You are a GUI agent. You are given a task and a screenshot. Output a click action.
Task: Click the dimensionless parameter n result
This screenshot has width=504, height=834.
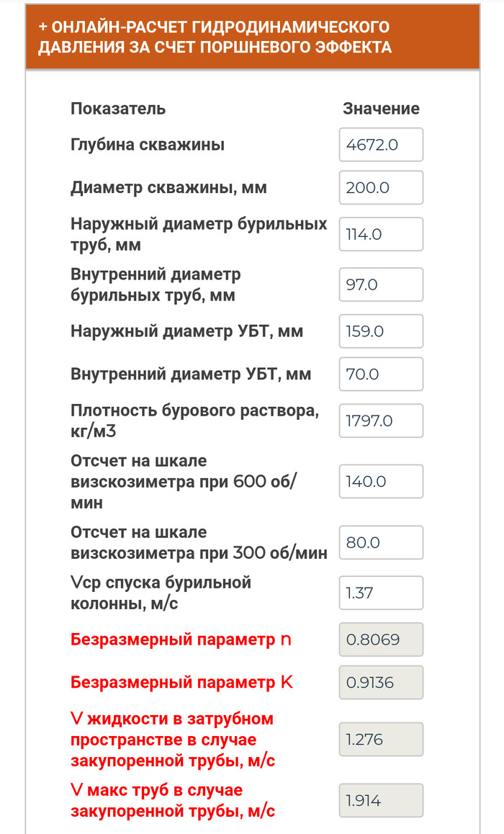point(381,640)
